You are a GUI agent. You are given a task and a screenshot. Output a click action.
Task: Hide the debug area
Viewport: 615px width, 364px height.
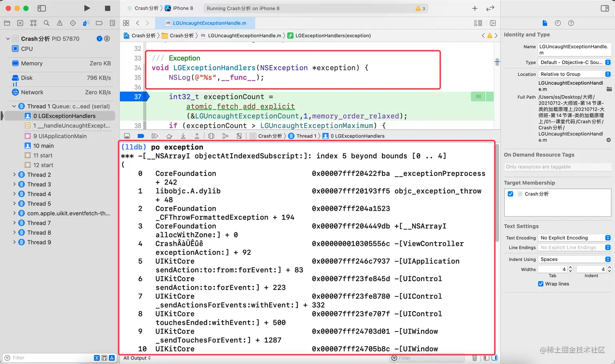click(x=127, y=136)
